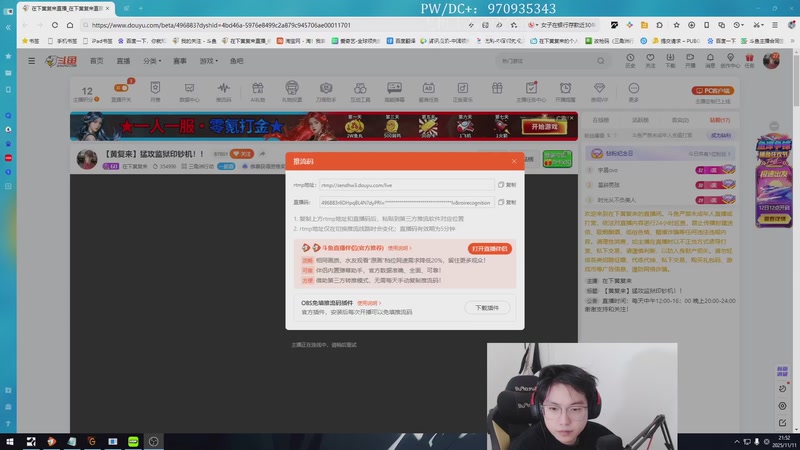This screenshot has width=800, height=450.
Task: Click the browser home button
Action: pos(70,25)
